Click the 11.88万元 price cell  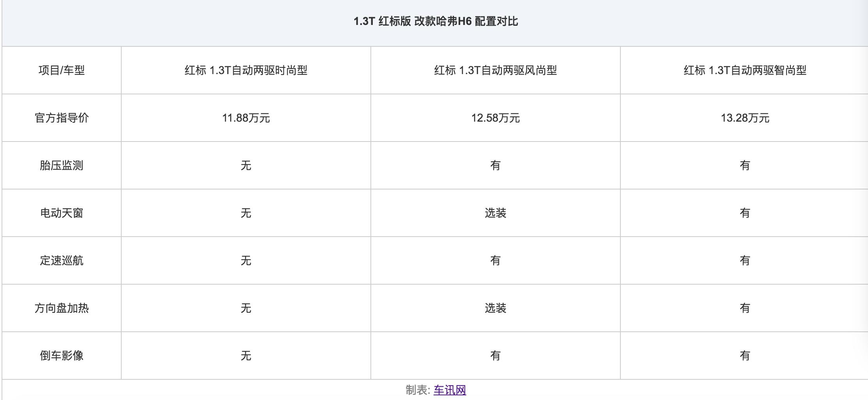pos(246,118)
